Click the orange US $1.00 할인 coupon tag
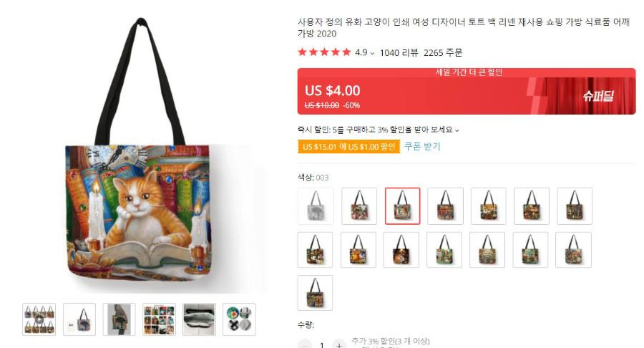 pos(348,147)
